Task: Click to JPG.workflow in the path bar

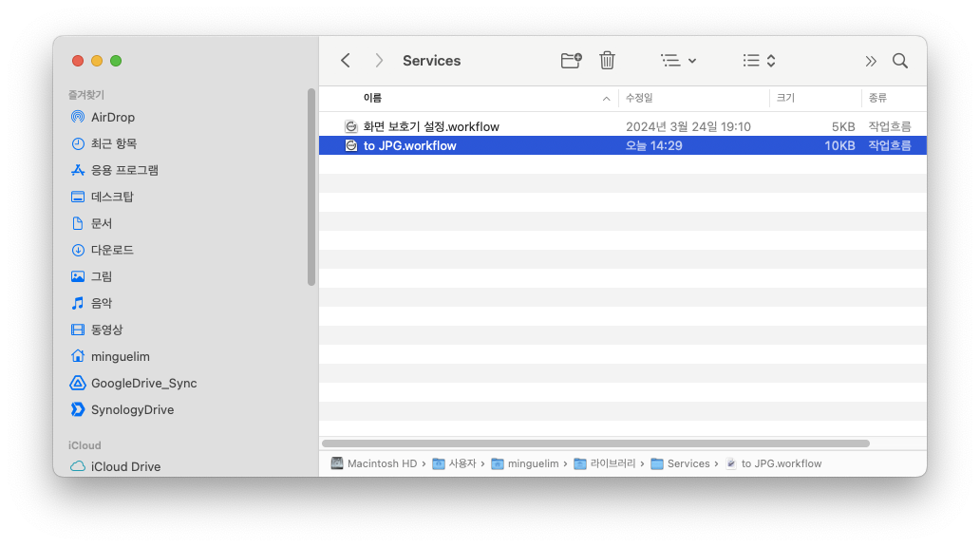Action: pyautogui.click(x=774, y=463)
